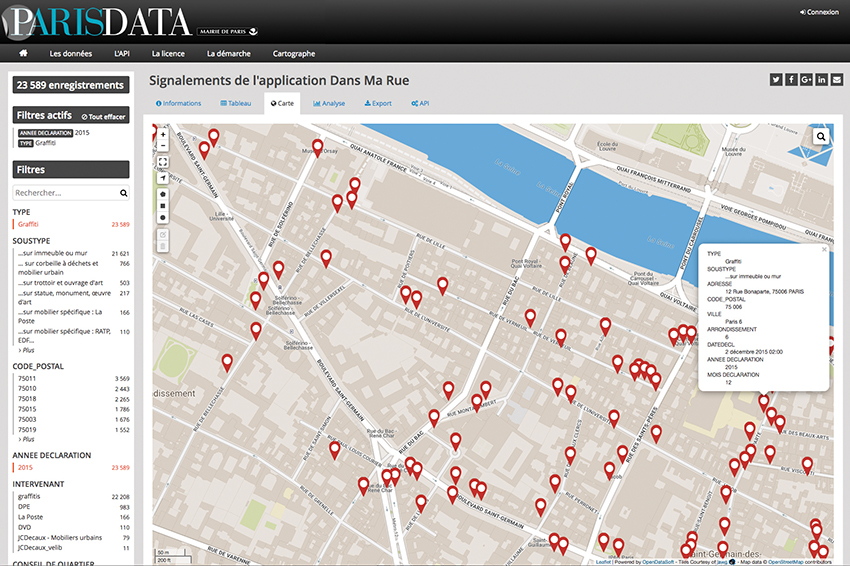Open L'API menu item
The height and width of the screenshot is (566, 850).
(x=122, y=53)
